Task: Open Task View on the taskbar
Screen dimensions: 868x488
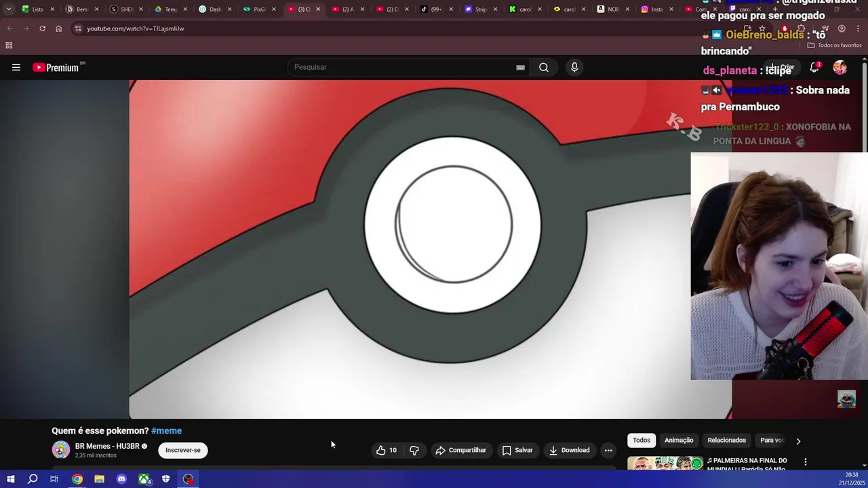Action: pyautogui.click(x=54, y=479)
